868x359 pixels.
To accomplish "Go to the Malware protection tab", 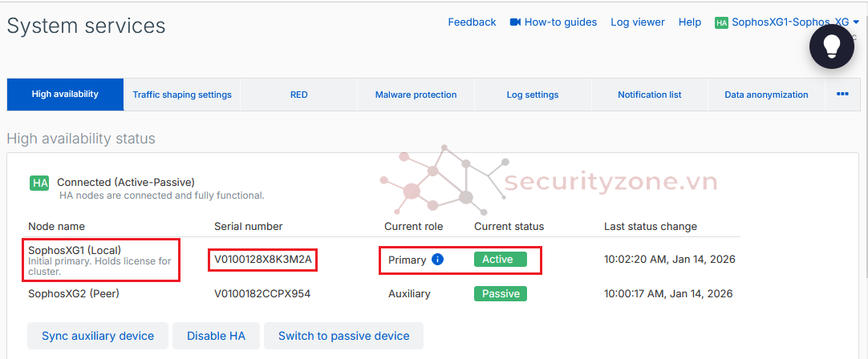I will pos(416,95).
